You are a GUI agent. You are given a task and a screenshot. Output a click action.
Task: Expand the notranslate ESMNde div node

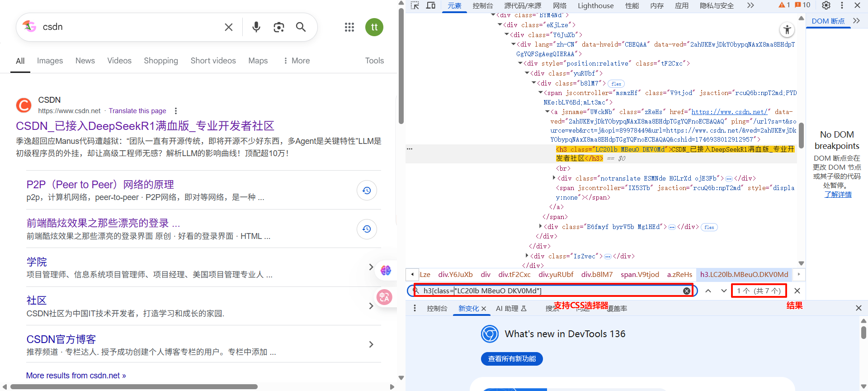pos(554,178)
